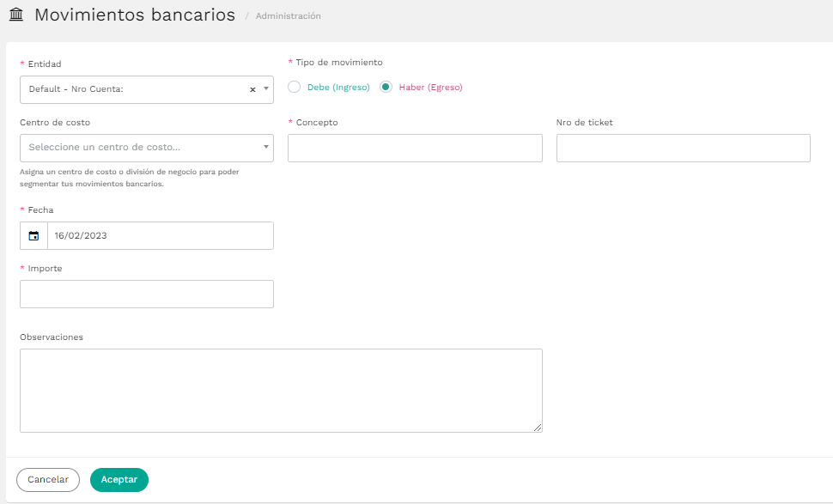The height and width of the screenshot is (504, 833).
Task: Click the Movimientos bancarios page title
Action: (x=135, y=15)
